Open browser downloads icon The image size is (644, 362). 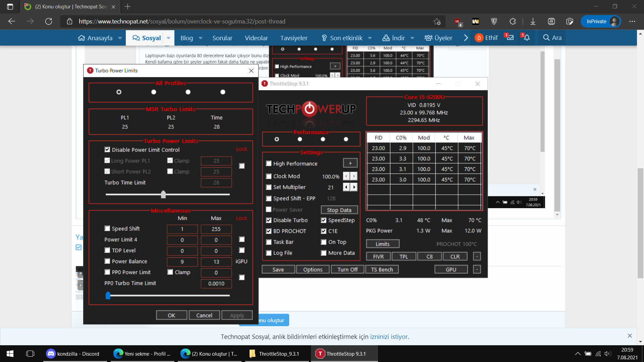click(x=533, y=21)
